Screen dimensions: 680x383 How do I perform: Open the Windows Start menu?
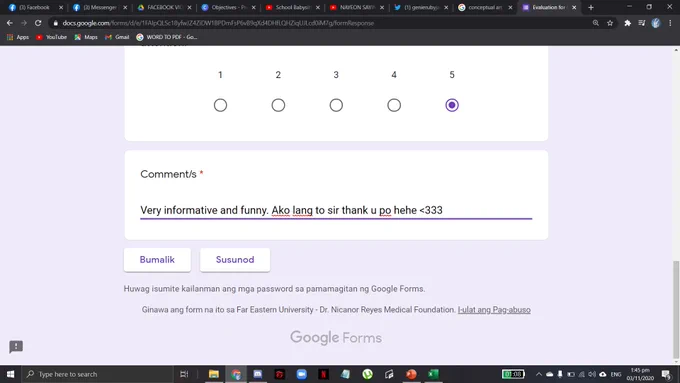click(10, 374)
